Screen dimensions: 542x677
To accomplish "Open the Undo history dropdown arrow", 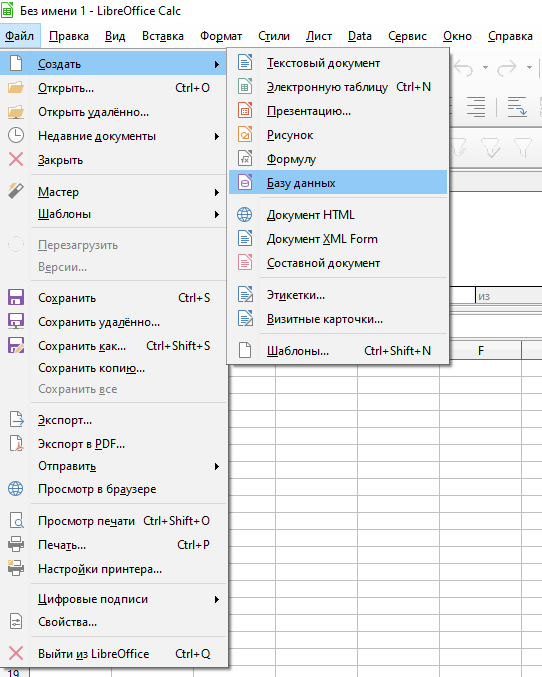I will tap(485, 67).
